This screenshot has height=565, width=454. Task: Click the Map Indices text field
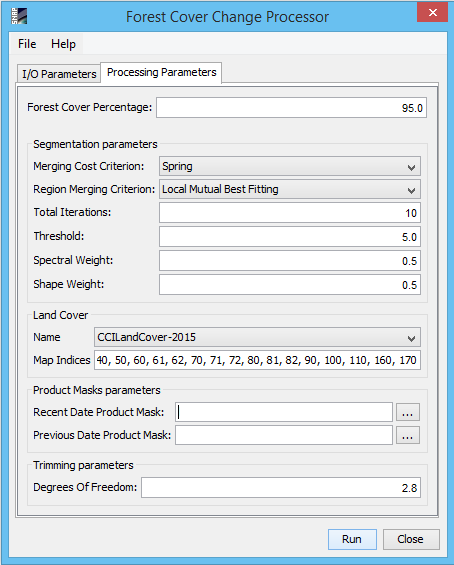coord(257,360)
